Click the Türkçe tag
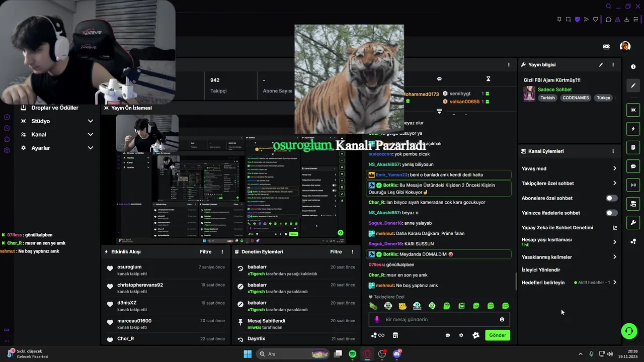The height and width of the screenshot is (362, 644). pos(603,98)
